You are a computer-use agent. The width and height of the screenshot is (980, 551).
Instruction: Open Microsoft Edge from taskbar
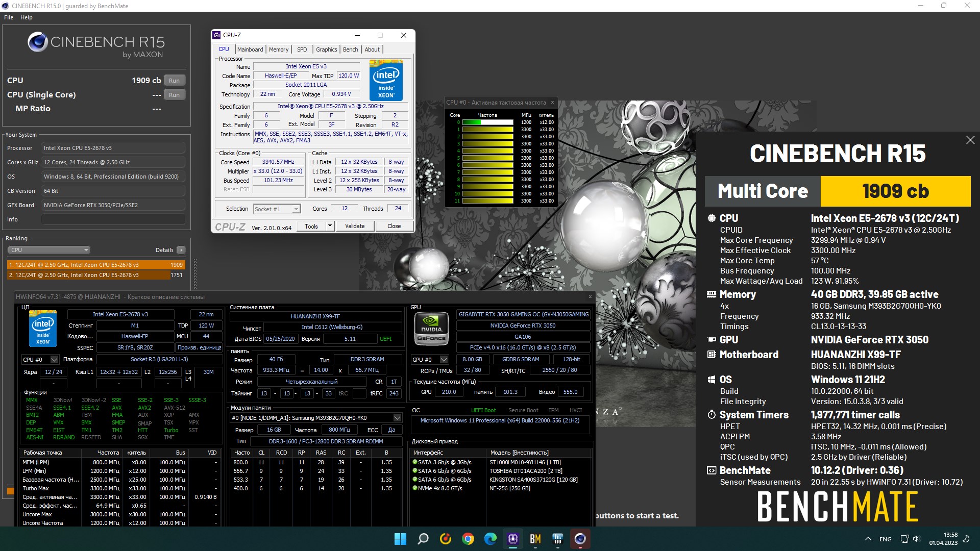(x=491, y=539)
